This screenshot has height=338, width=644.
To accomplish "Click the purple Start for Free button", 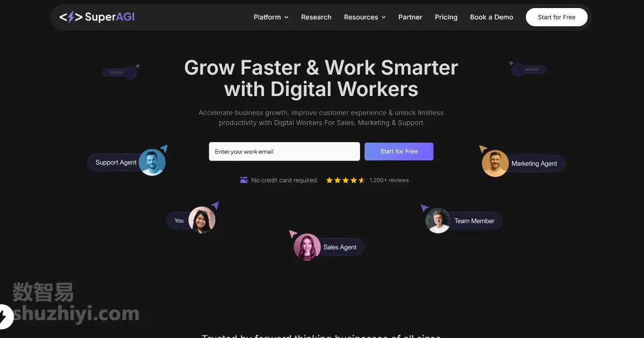I will point(399,151).
